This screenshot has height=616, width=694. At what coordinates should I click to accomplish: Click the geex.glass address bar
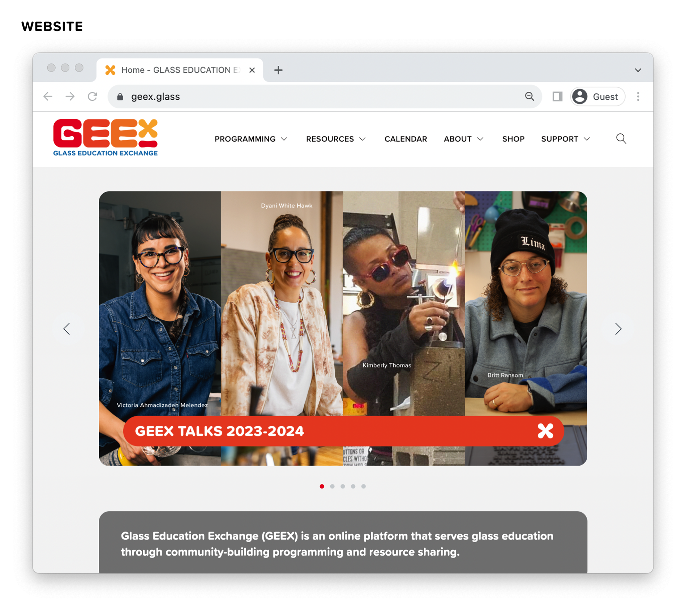(325, 96)
